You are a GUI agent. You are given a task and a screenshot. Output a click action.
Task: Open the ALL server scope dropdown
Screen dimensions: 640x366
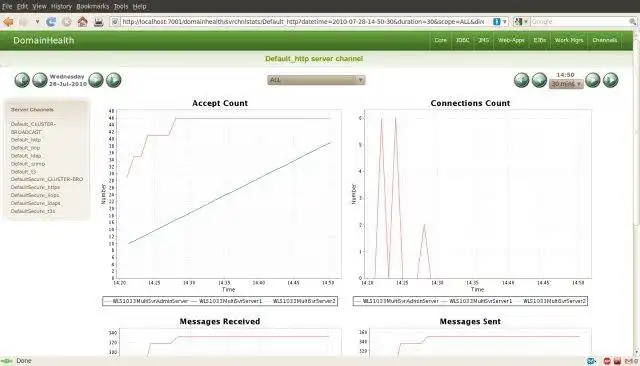click(316, 80)
